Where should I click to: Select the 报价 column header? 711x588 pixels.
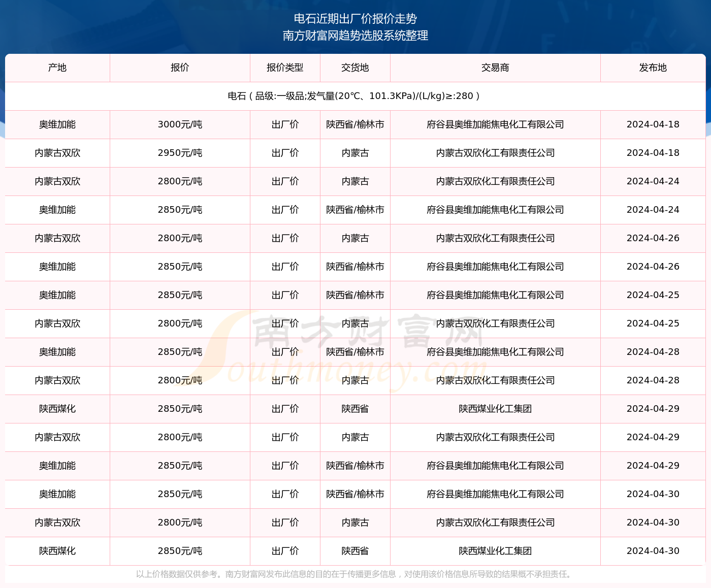(x=180, y=68)
